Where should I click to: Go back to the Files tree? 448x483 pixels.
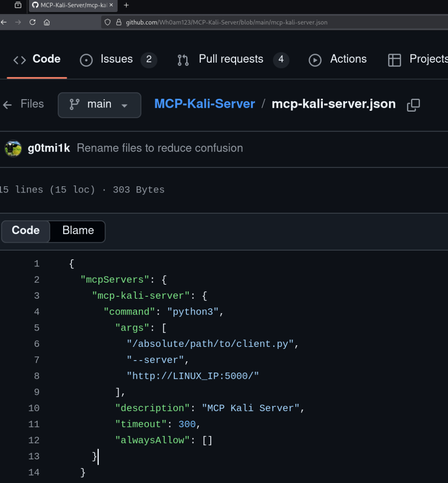tap(23, 104)
